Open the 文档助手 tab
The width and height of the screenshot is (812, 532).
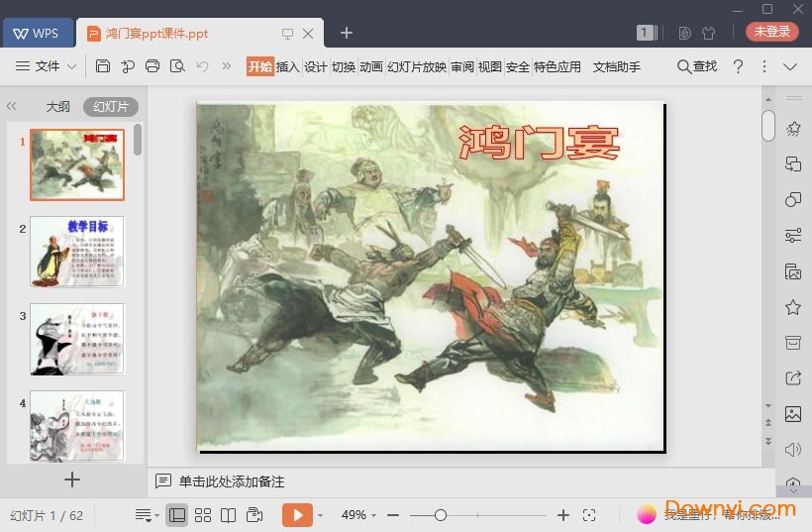(617, 66)
